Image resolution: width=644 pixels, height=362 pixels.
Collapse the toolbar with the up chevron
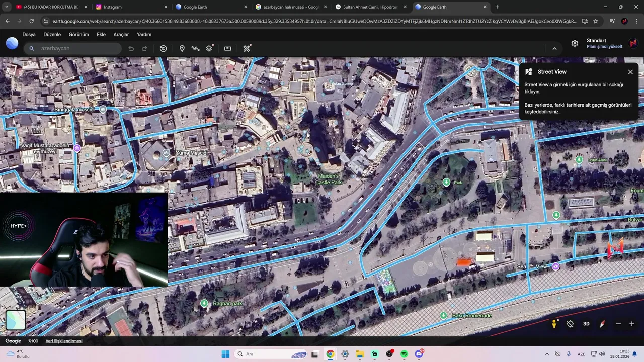coord(554,49)
